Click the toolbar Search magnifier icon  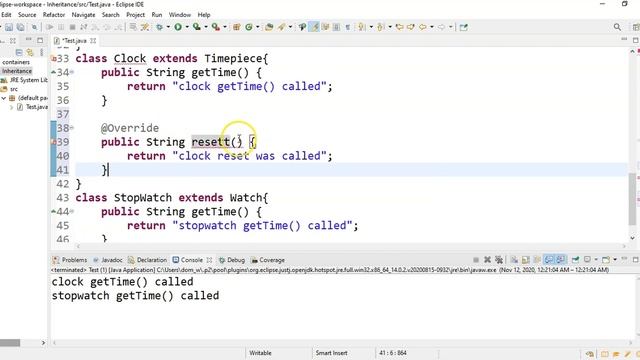617,27
